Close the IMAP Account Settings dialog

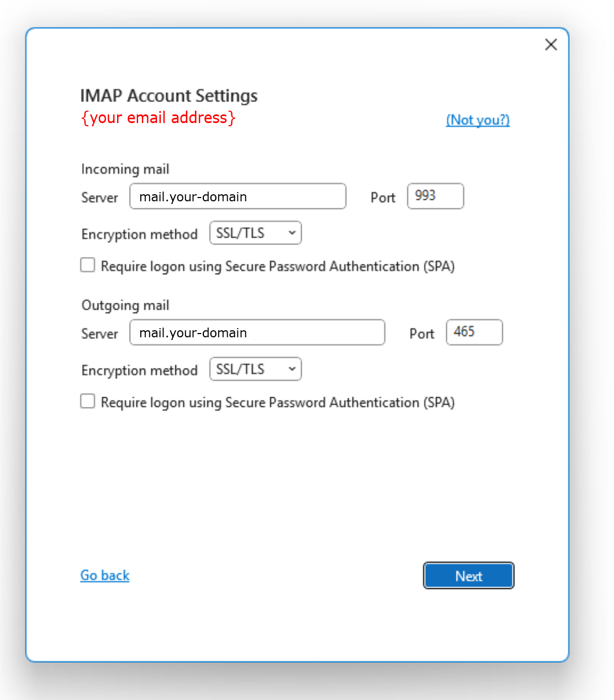(550, 45)
